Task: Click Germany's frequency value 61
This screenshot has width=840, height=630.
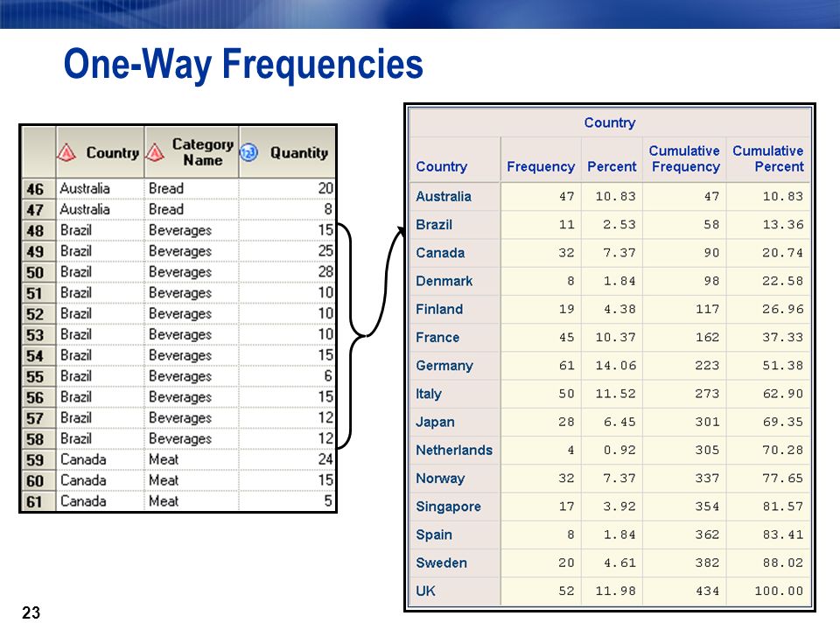Action: [566, 366]
